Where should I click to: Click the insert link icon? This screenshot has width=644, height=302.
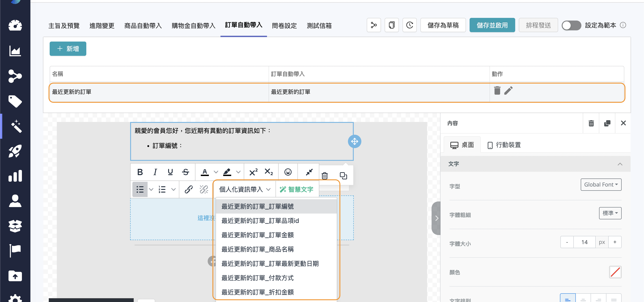[x=188, y=189]
